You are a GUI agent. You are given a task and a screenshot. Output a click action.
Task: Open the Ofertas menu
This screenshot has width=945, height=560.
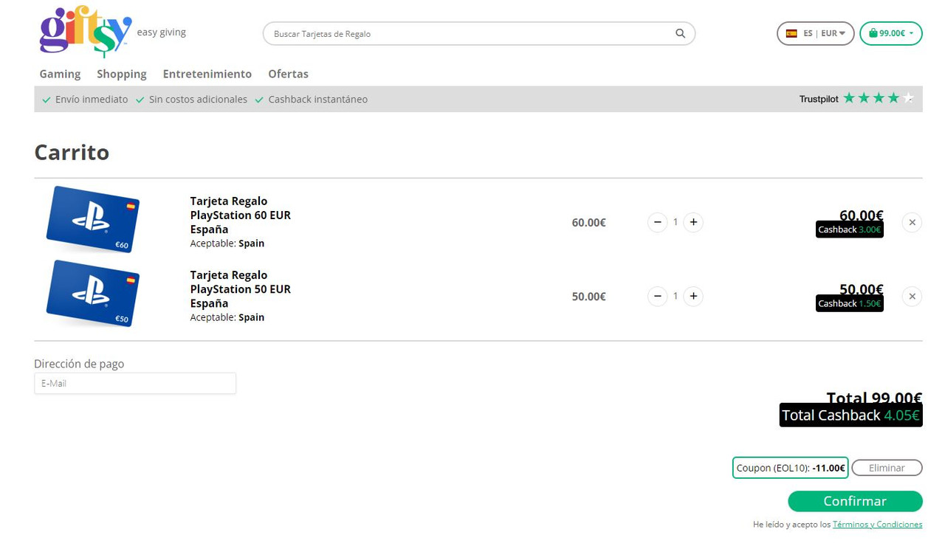click(288, 74)
